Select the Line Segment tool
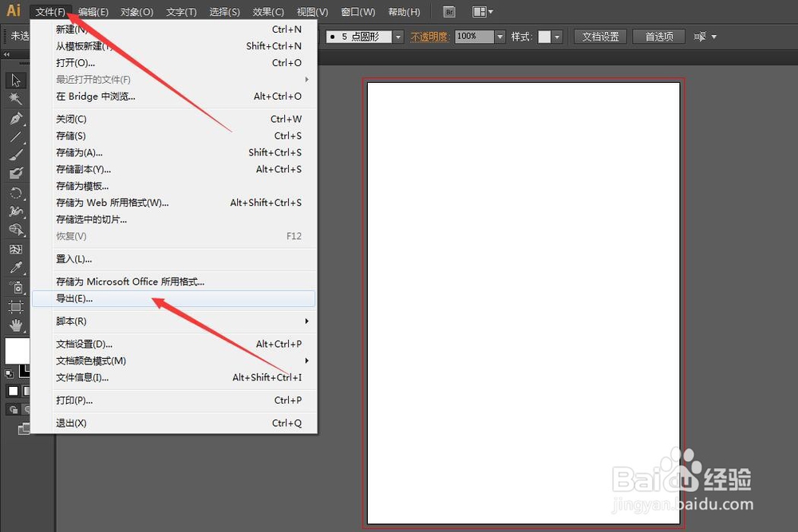The image size is (798, 532). (x=16, y=135)
